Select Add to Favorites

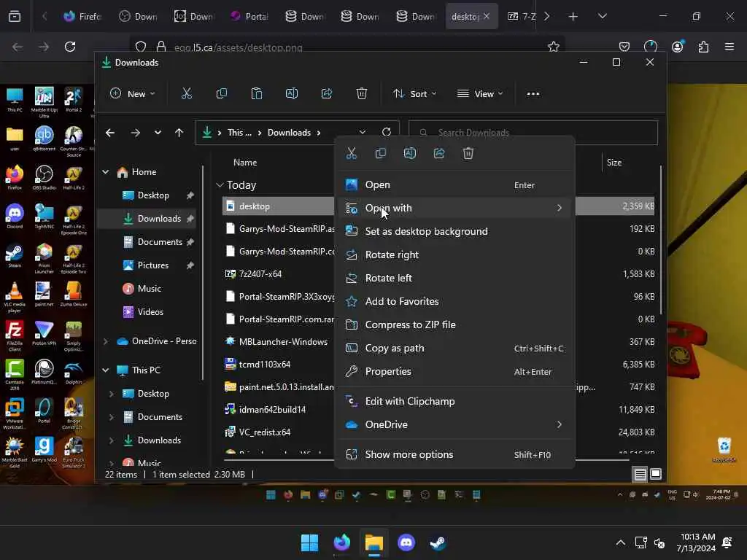pos(455,301)
